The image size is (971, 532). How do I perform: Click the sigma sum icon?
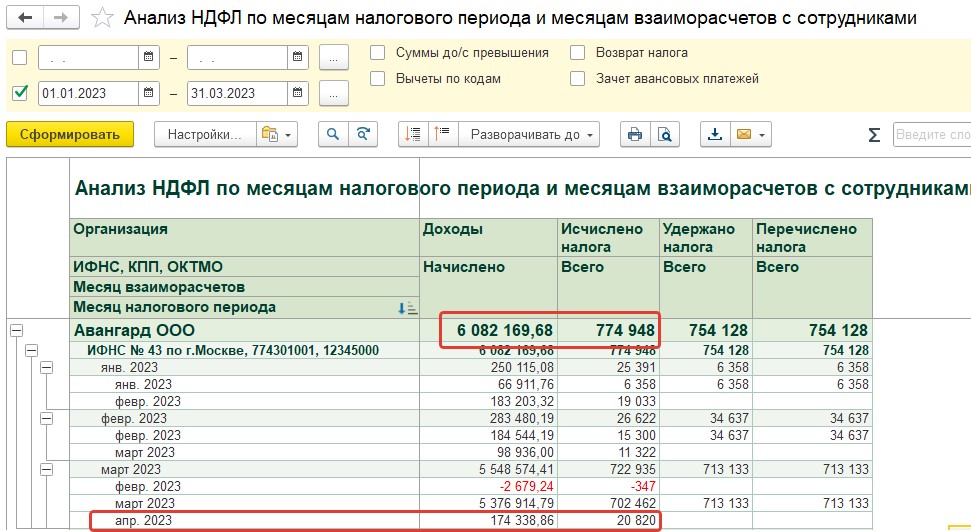[874, 134]
